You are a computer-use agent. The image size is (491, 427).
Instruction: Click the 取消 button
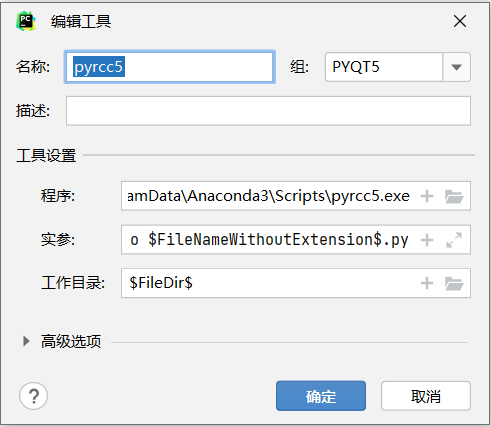tap(426, 396)
